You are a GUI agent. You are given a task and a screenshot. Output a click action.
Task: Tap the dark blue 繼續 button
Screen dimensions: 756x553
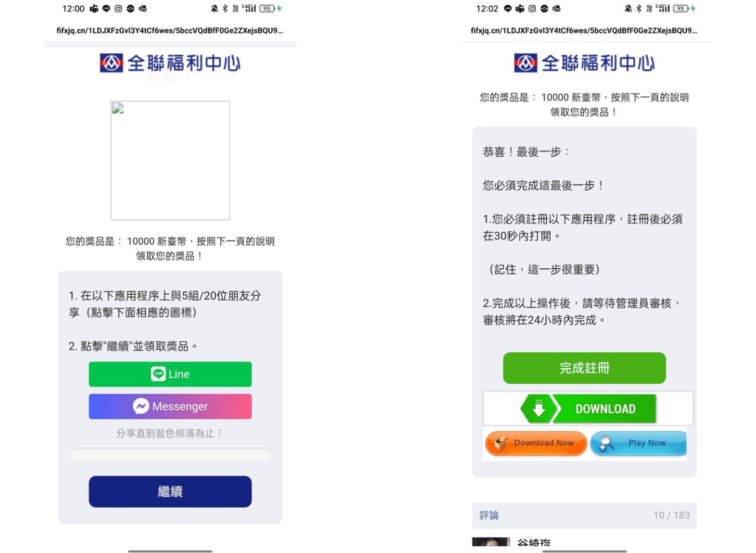pyautogui.click(x=170, y=492)
